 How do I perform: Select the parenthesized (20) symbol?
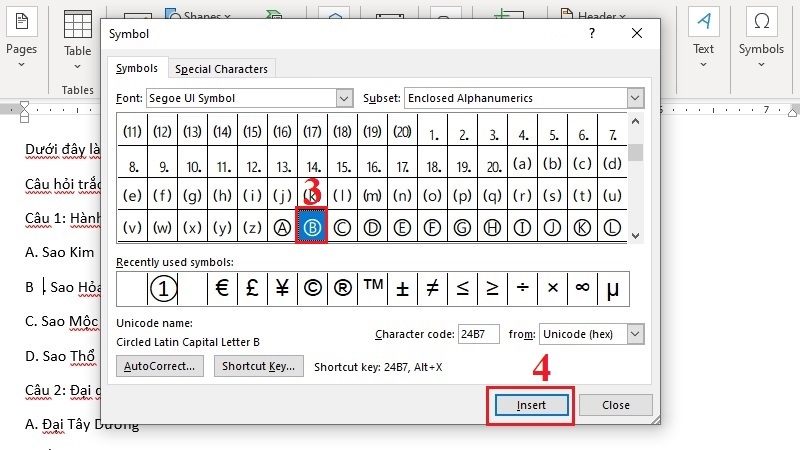click(402, 131)
